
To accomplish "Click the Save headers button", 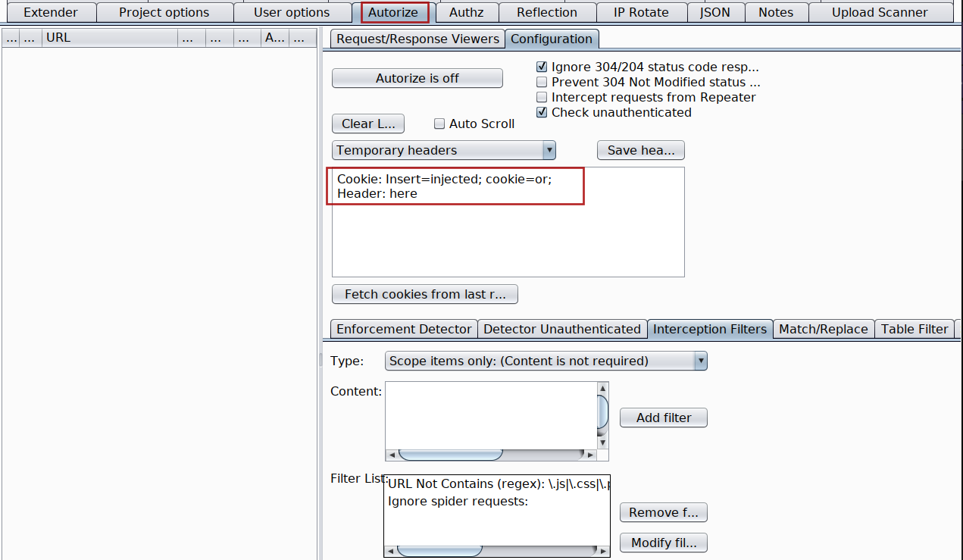I will (641, 150).
